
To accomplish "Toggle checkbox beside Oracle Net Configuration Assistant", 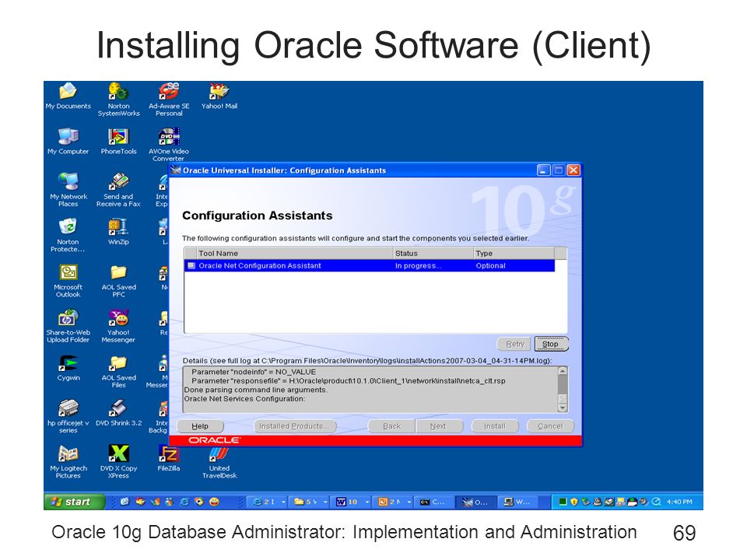I will coord(191,266).
